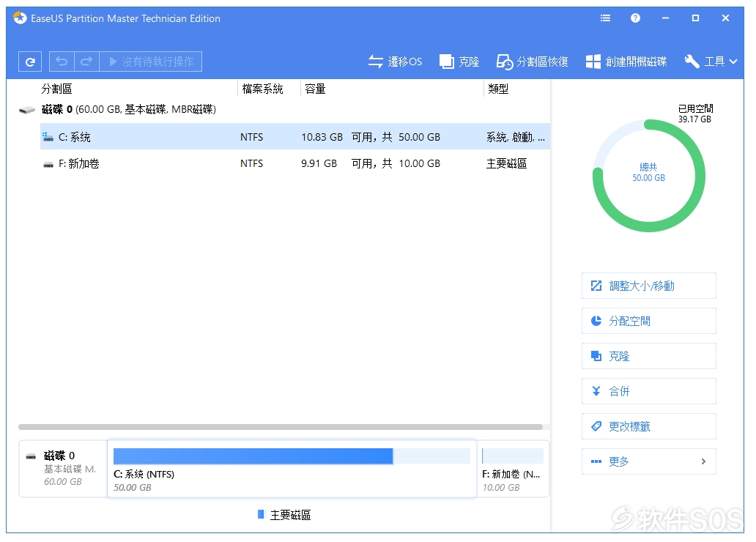Click the undo arrow in toolbar
The width and height of the screenshot is (756, 542).
tap(62, 62)
